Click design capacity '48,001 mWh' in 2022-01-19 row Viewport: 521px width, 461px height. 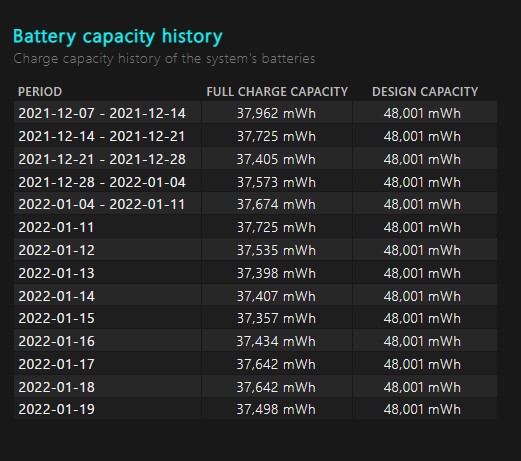coord(422,409)
